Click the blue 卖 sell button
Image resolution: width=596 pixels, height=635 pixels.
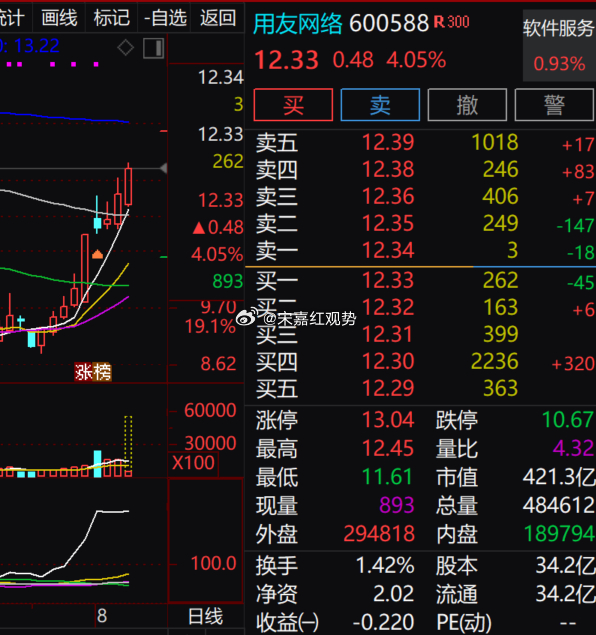[x=380, y=105]
